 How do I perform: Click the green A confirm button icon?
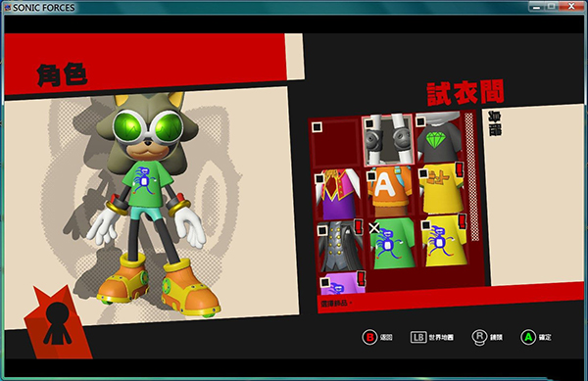point(528,338)
